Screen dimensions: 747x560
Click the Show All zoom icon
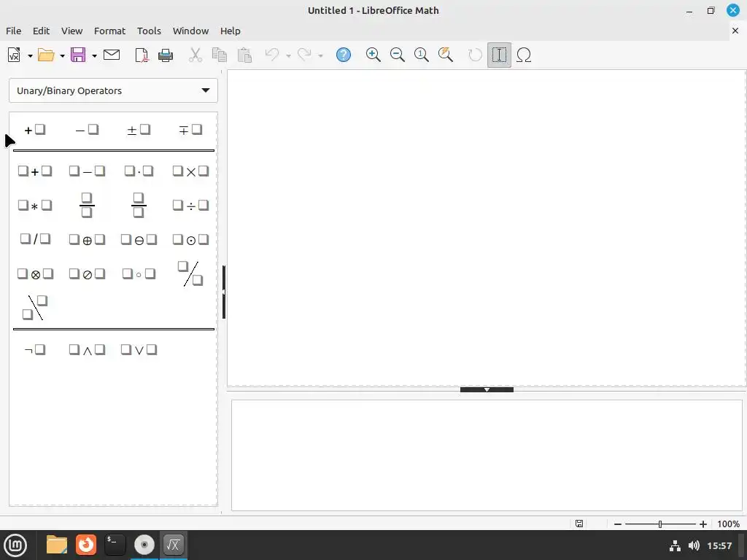(446, 55)
